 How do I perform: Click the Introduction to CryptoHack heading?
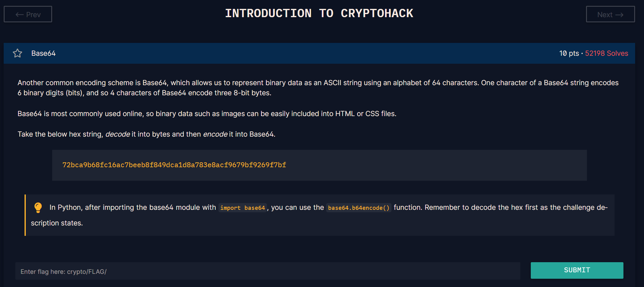tap(319, 13)
